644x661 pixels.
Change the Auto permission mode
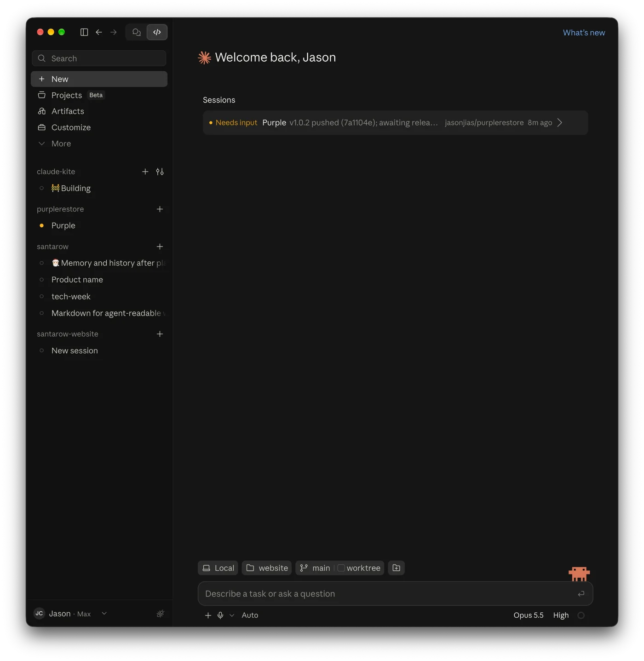click(x=250, y=615)
